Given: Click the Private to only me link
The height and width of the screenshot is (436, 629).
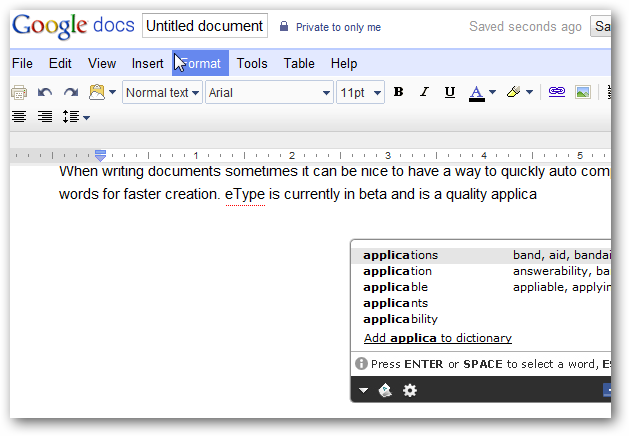Looking at the screenshot, I should (338, 27).
